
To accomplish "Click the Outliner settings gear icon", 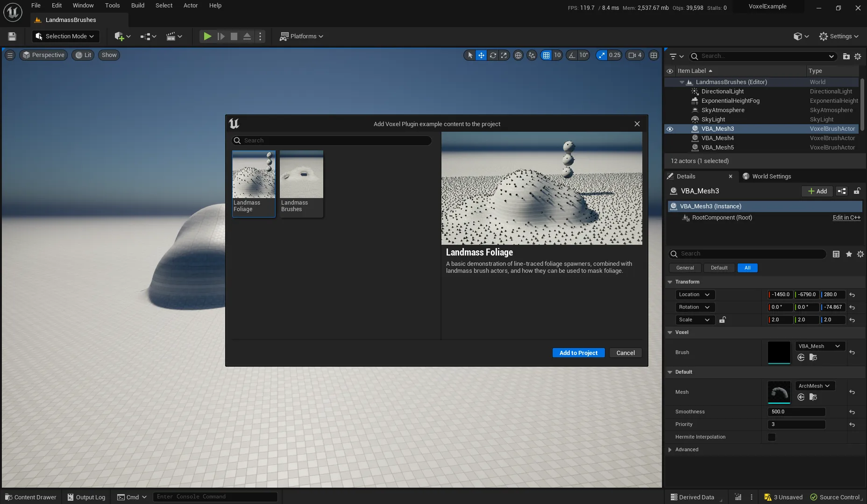I will (x=858, y=57).
